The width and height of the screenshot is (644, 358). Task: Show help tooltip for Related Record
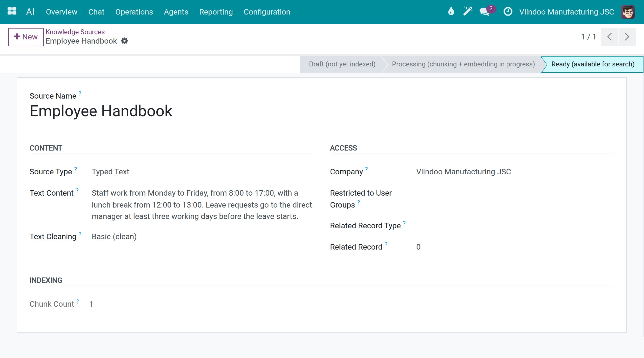[x=386, y=244]
